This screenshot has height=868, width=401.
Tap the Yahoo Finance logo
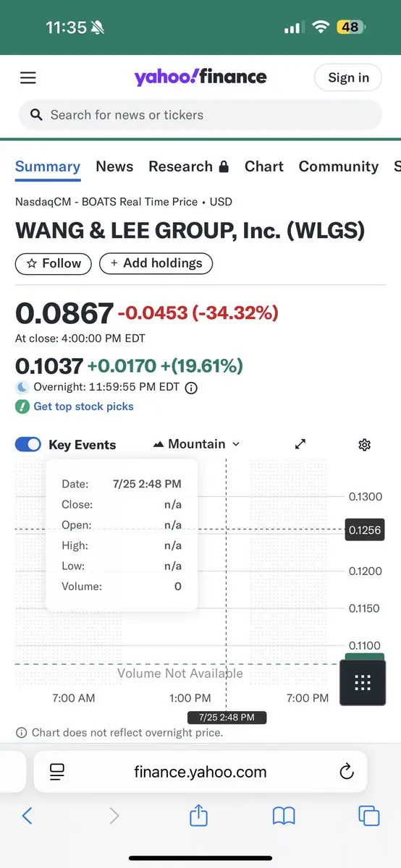200,77
